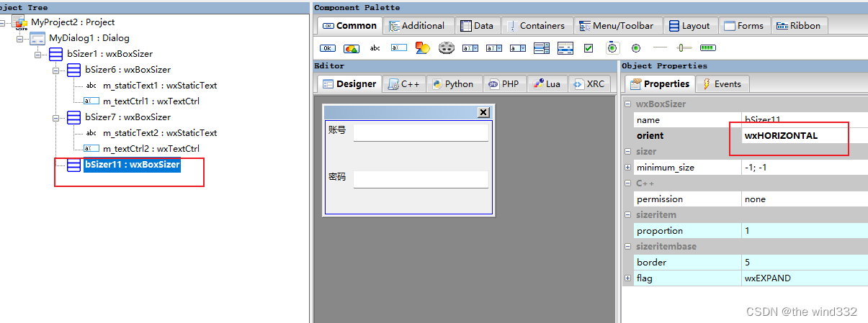Select m_textCtrl1 in object tree
Viewport: 868px width, 323px height.
(x=151, y=101)
